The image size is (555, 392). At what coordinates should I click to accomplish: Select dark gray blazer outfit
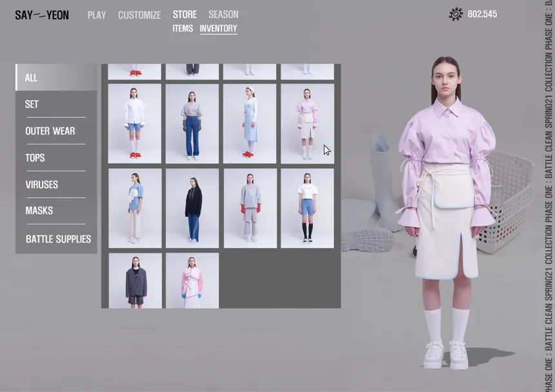click(136, 280)
